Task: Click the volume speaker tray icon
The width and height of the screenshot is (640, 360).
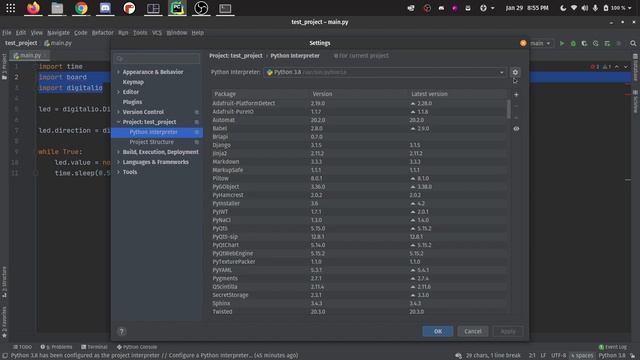Action: 584,8
